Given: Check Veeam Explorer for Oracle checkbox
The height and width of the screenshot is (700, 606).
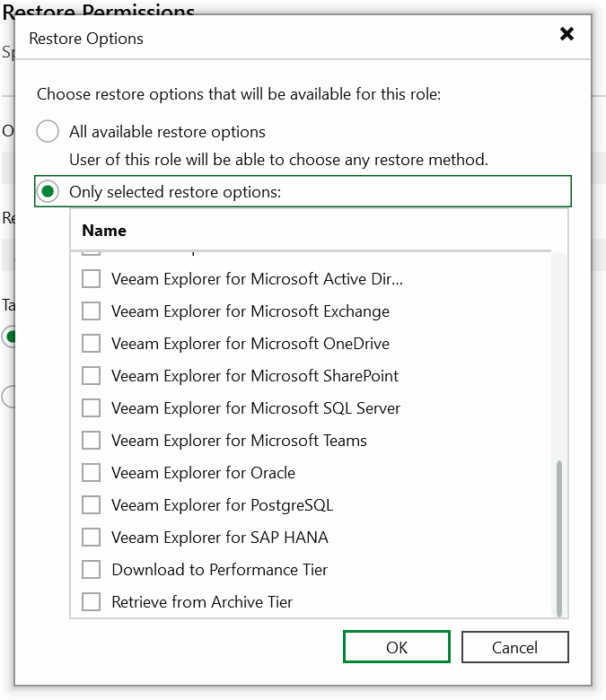Looking at the screenshot, I should (91, 473).
